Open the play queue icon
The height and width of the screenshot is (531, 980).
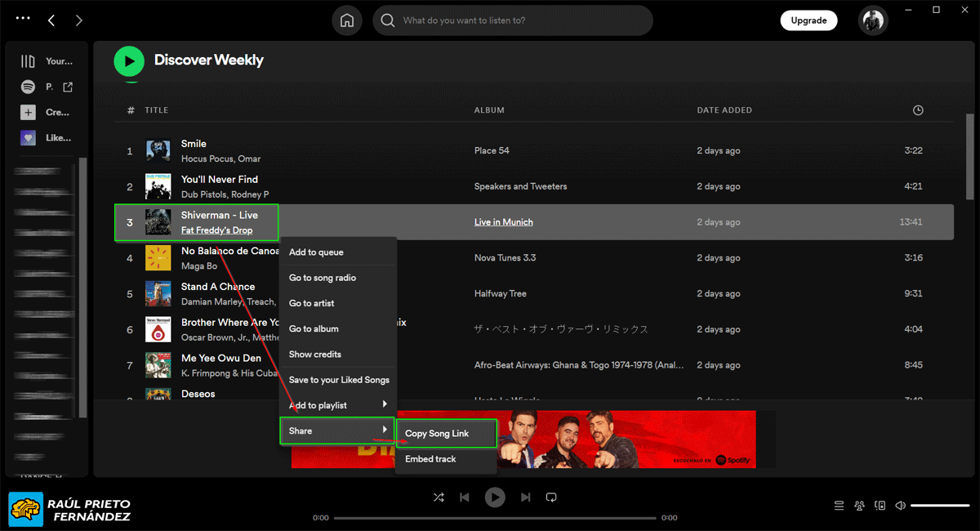pos(839,506)
